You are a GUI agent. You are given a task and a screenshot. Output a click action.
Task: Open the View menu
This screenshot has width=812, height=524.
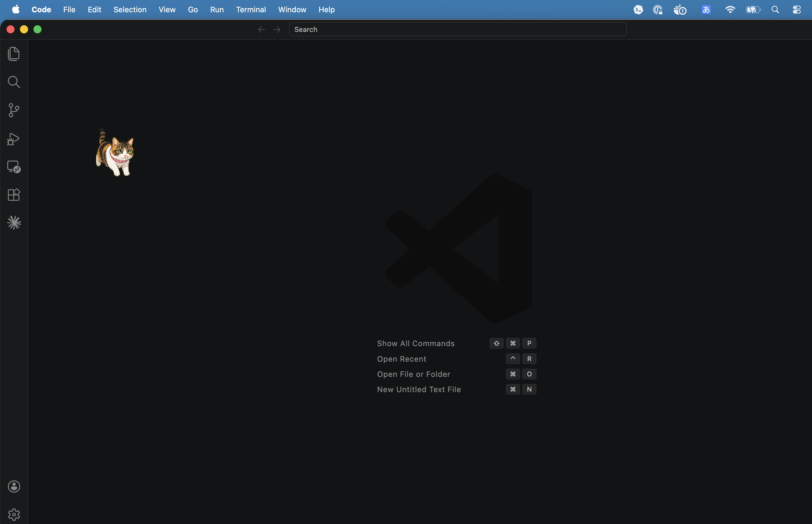(167, 10)
